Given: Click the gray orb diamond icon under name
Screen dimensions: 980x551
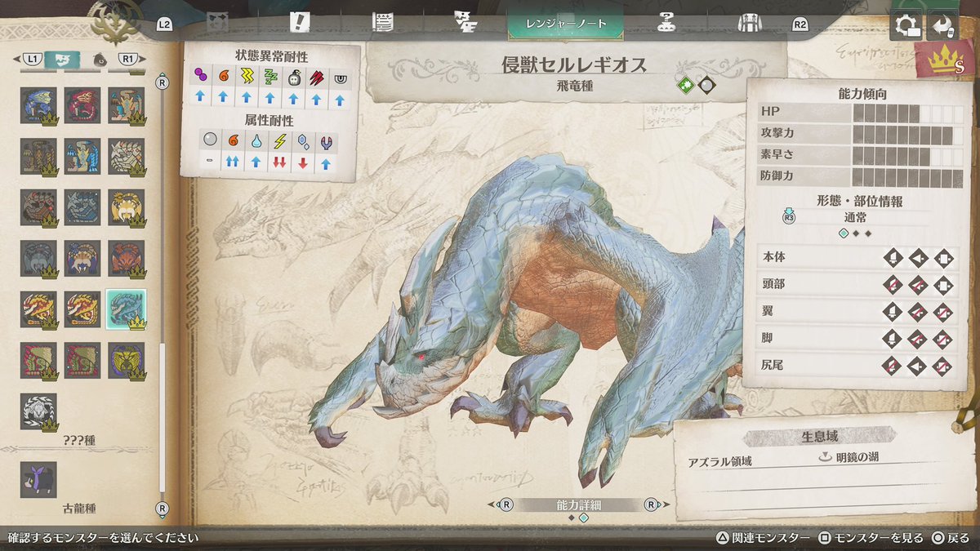Looking at the screenshot, I should point(706,84).
